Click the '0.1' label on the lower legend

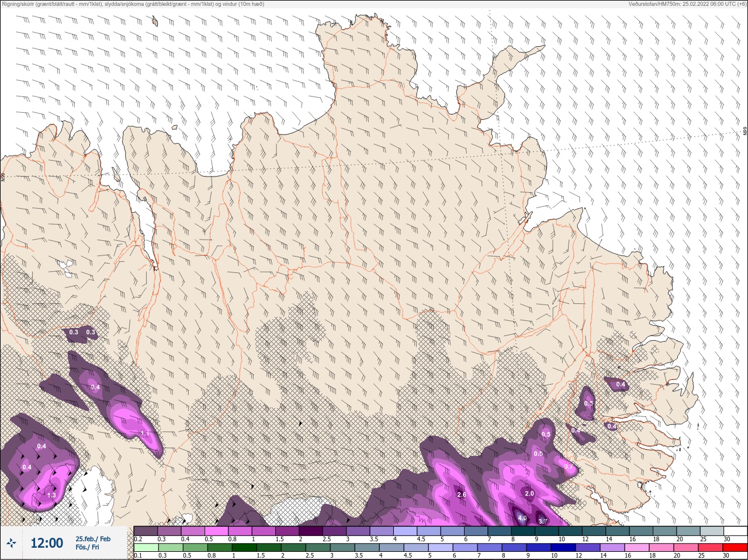pos(138,556)
